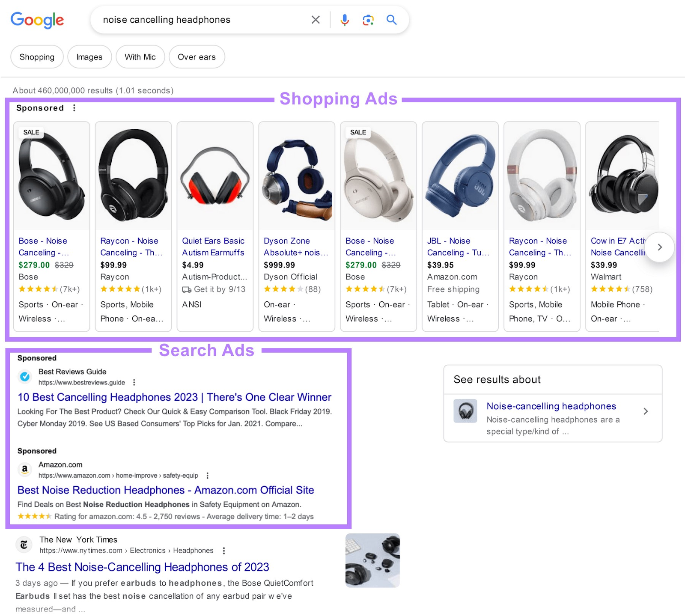685x616 pixels.
Task: Open 10 Best Cancelling Headphones 2023 ad
Action: pyautogui.click(x=174, y=397)
